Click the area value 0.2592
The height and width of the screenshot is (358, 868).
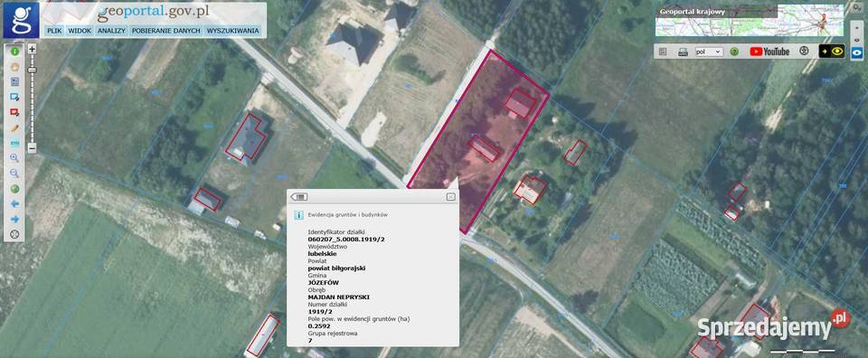[318, 326]
